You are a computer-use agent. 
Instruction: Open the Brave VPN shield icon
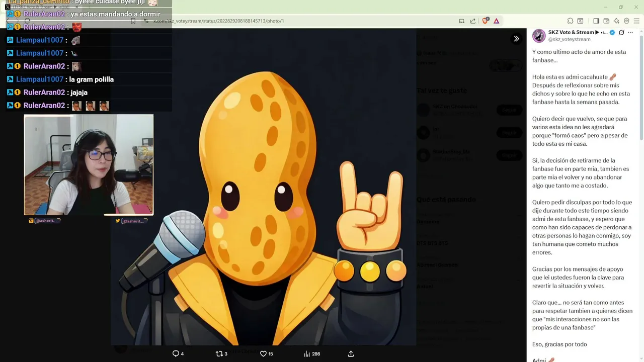pos(626,21)
